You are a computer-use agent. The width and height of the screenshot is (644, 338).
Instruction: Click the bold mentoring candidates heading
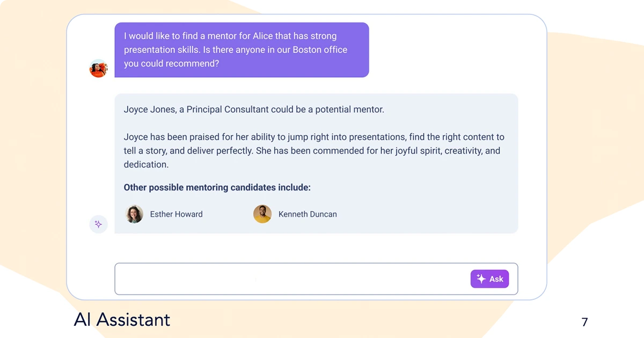pyautogui.click(x=217, y=187)
